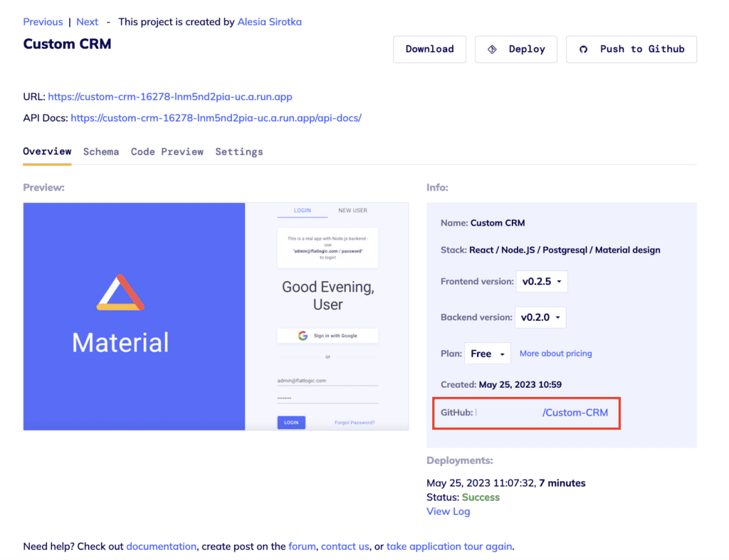Open the Frontend version v0.2.5 dropdown
The width and height of the screenshot is (729, 560).
point(542,282)
